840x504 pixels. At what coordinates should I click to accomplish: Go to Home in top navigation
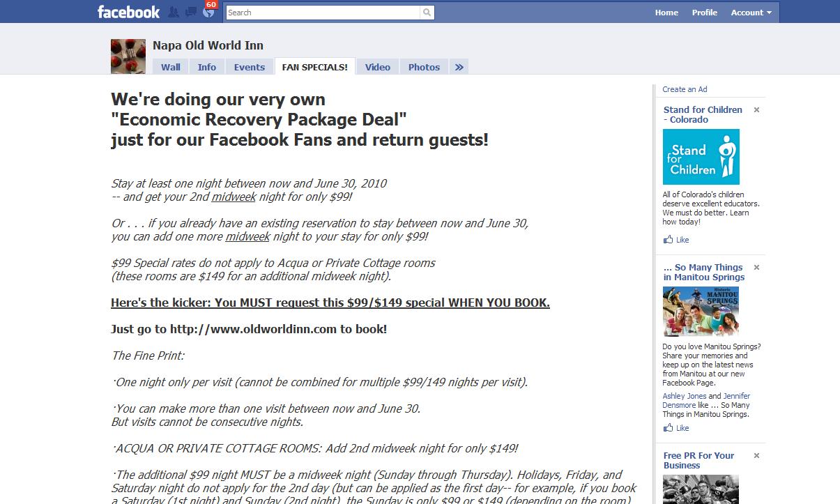pos(666,13)
